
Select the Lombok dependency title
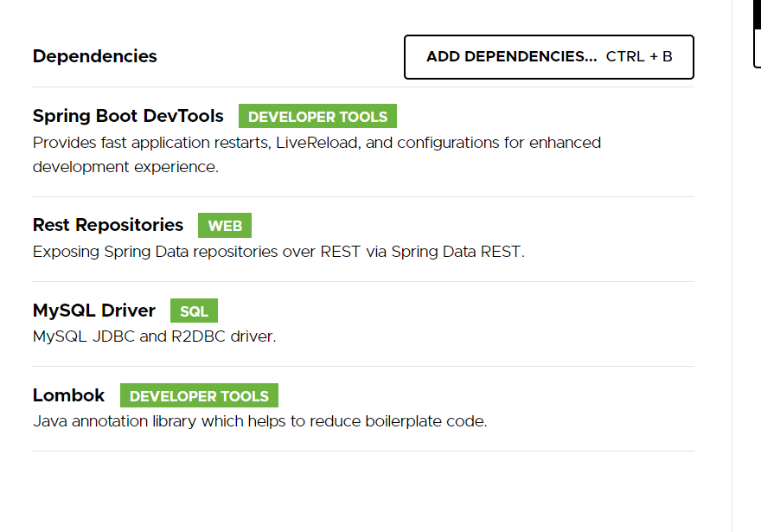68,395
